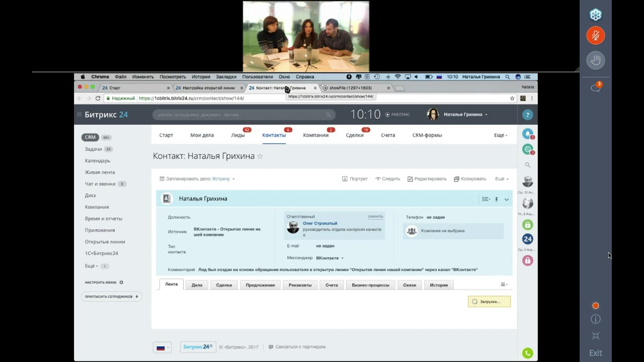
Task: Click the sidebar magnifier search icon
Action: point(527,165)
